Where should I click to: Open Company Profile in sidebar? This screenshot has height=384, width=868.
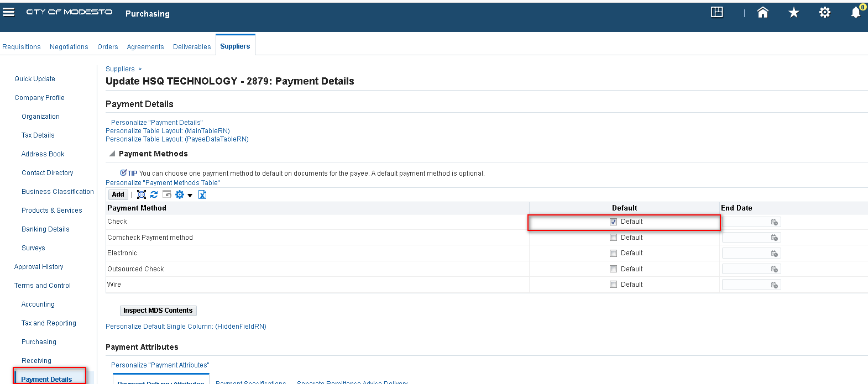(39, 98)
